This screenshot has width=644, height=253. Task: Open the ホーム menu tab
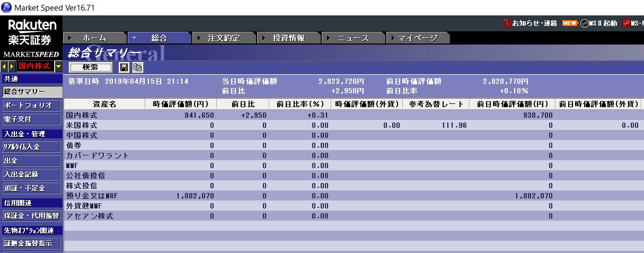tap(94, 38)
